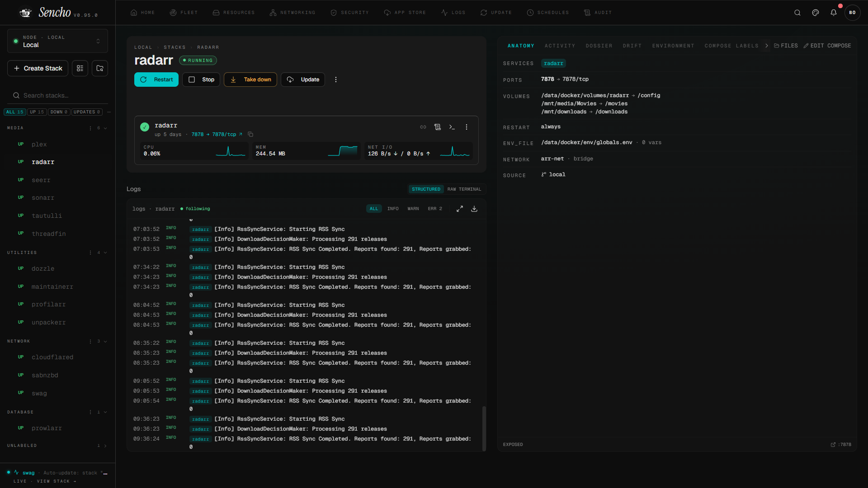868x488 pixels.
Task: Switch logs to Structured view
Action: 426,189
